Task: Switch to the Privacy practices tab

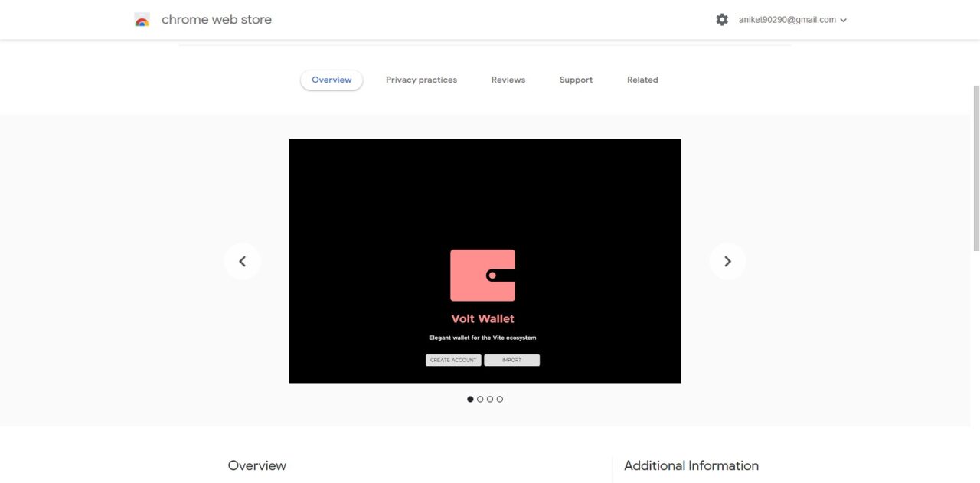Action: [421, 80]
